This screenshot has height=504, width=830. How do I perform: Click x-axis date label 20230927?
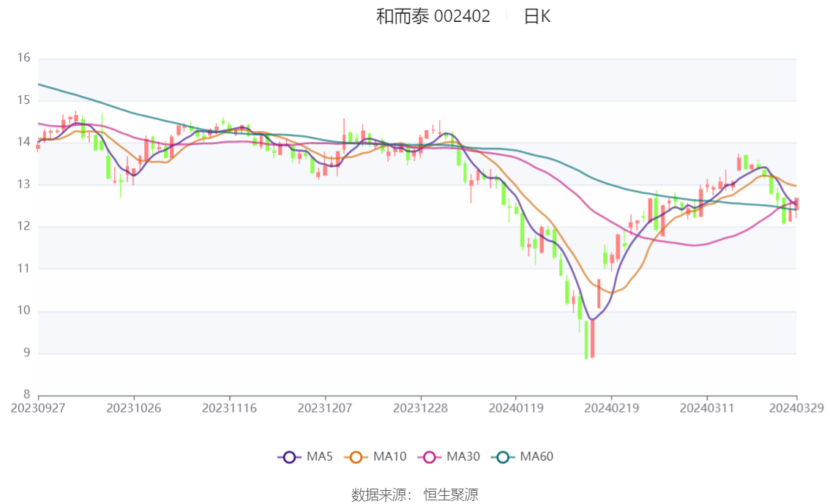pyautogui.click(x=38, y=408)
